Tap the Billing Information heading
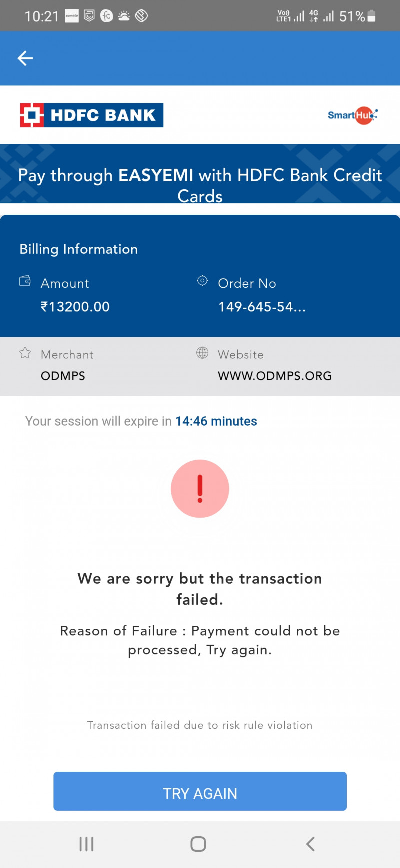 click(78, 249)
